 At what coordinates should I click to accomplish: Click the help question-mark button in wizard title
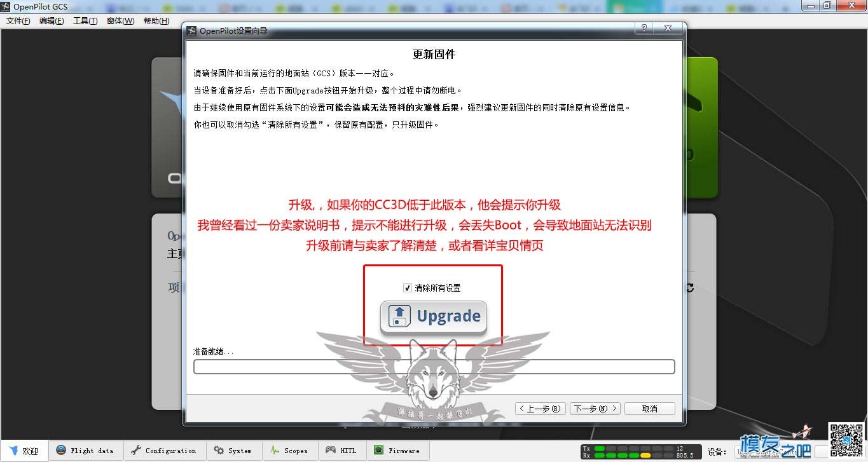click(x=644, y=29)
